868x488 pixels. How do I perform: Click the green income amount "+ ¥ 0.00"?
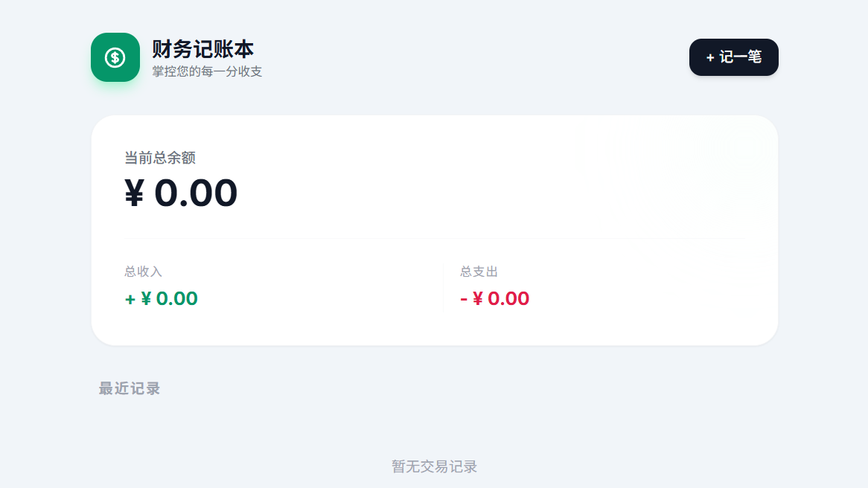pyautogui.click(x=162, y=299)
